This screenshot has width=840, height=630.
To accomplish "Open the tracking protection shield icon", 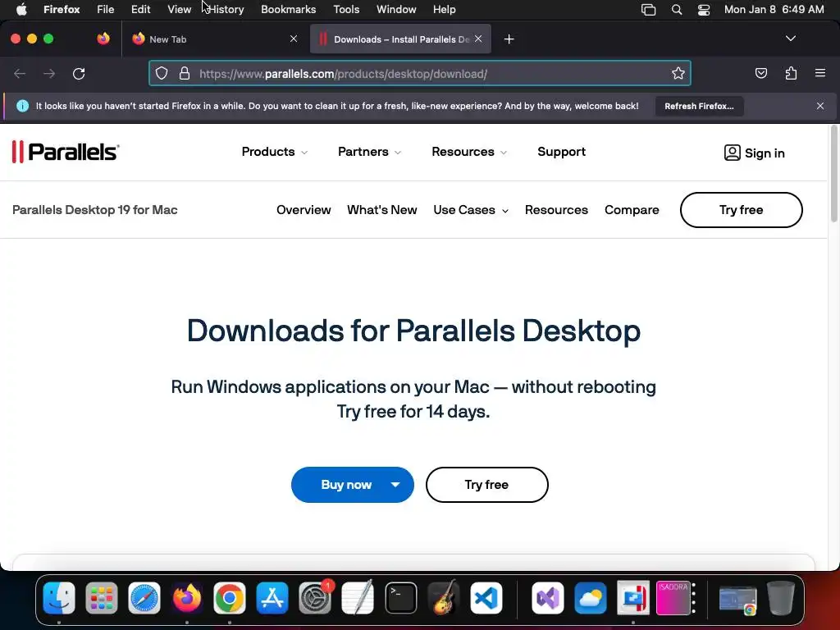I will click(162, 73).
